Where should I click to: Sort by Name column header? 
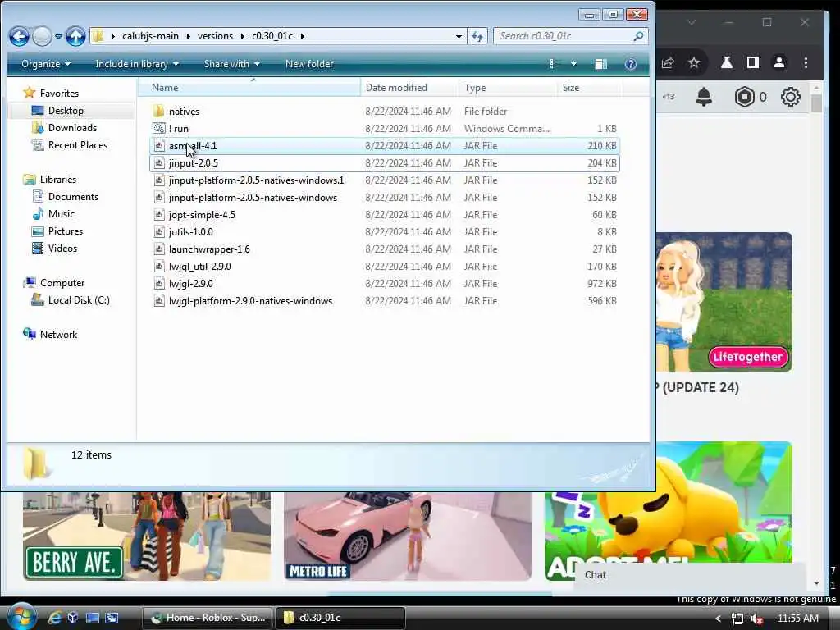click(x=249, y=87)
